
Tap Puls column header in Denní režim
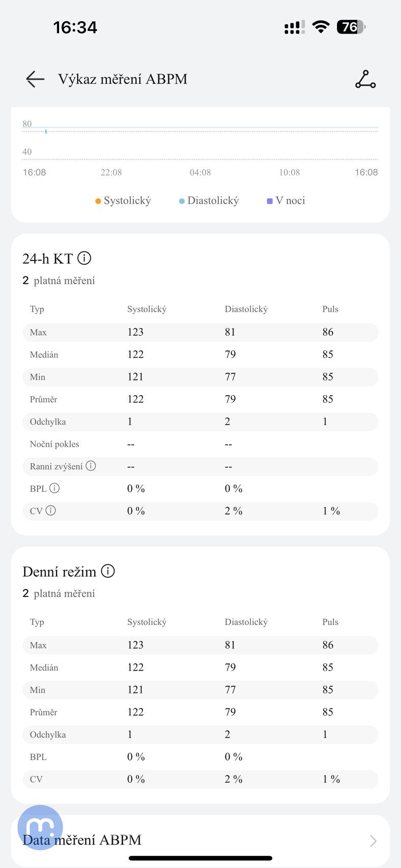point(330,622)
